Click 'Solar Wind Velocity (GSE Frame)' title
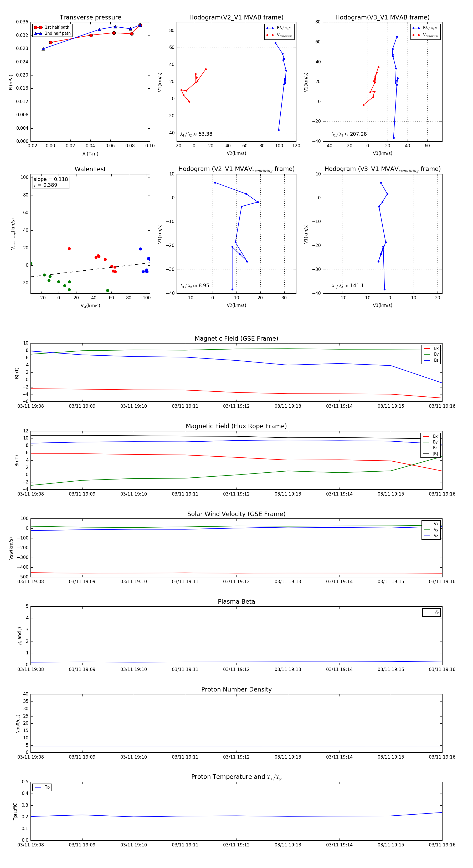This screenshot has height=868, width=473. point(236,514)
